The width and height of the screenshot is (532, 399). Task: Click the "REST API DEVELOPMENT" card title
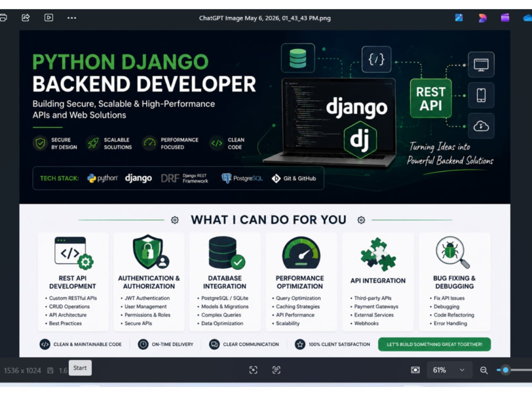tap(72, 282)
